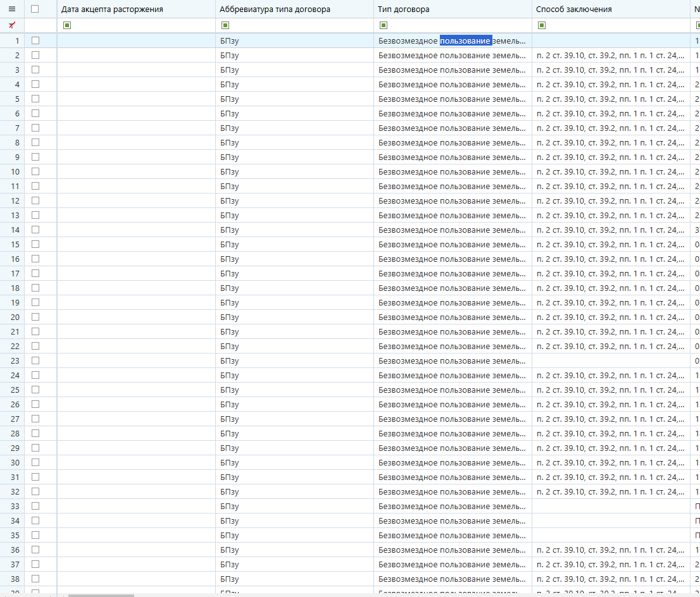Toggle the select-all checkbox in header

pyautogui.click(x=35, y=9)
